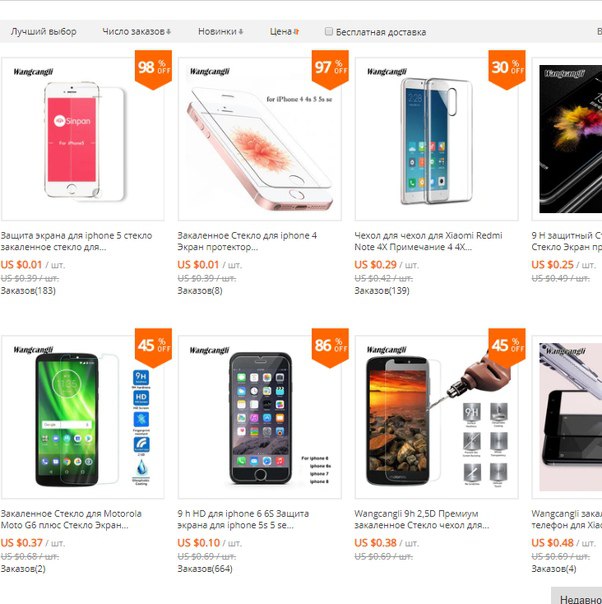The width and height of the screenshot is (602, 604).
Task: Click the 45% OFF badge on Motorola item
Action: tap(153, 347)
